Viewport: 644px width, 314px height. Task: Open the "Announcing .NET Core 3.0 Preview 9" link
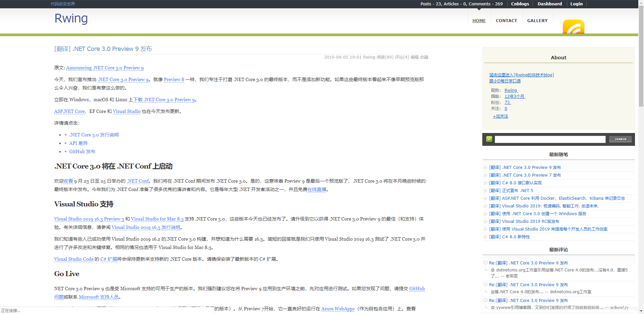pos(105,68)
